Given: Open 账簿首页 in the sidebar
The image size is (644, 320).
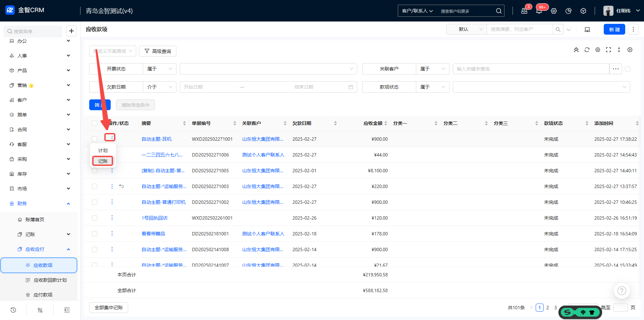Looking at the screenshot, I should (35, 220).
